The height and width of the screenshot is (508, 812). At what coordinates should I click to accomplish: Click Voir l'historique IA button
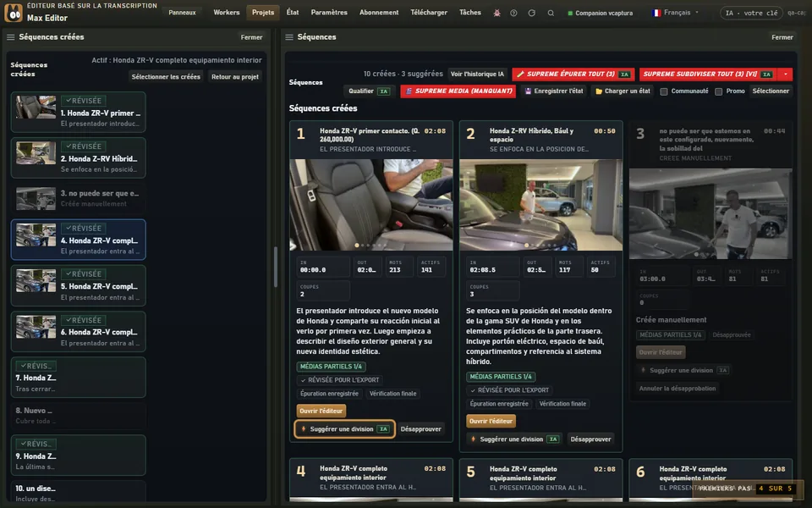pos(477,75)
